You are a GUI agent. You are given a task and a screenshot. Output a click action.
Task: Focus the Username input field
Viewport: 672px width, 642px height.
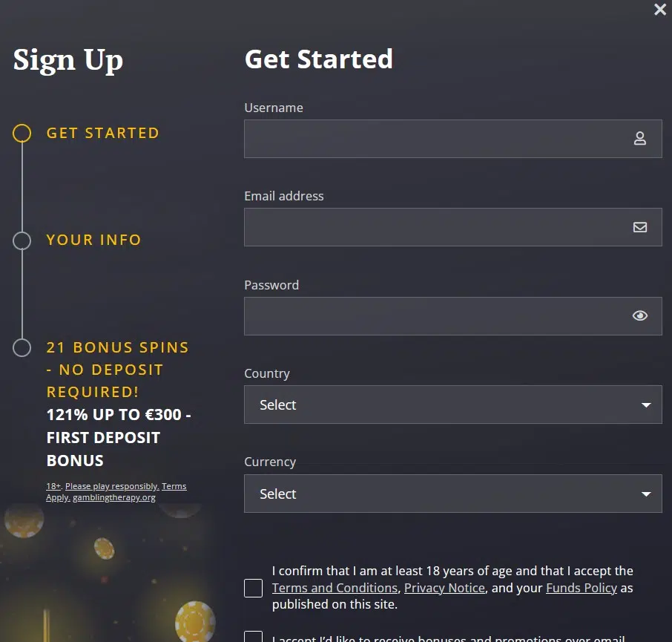coord(453,139)
